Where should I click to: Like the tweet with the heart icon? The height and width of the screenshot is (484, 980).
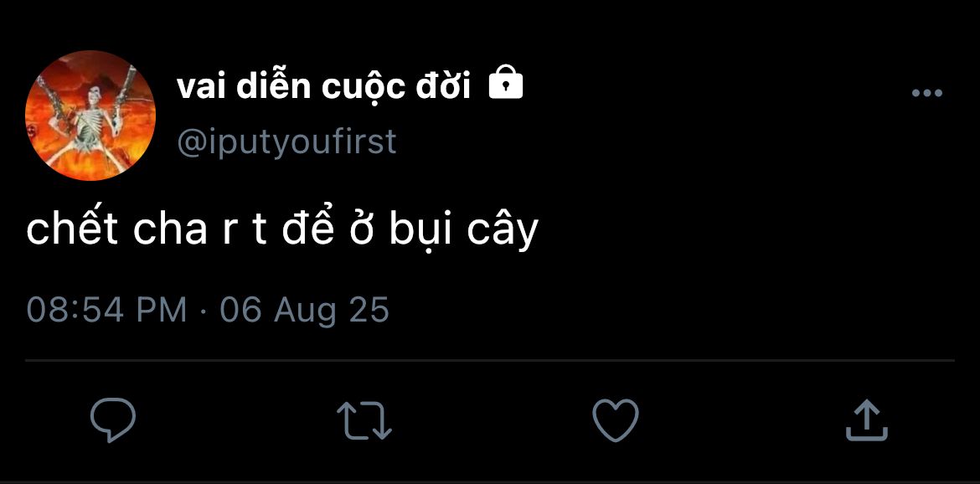point(616,420)
